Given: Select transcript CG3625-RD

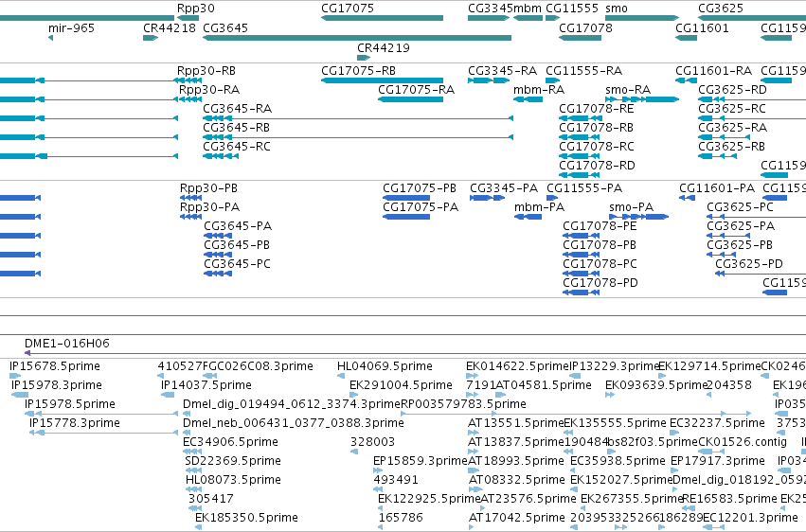Looking at the screenshot, I should tap(732, 90).
